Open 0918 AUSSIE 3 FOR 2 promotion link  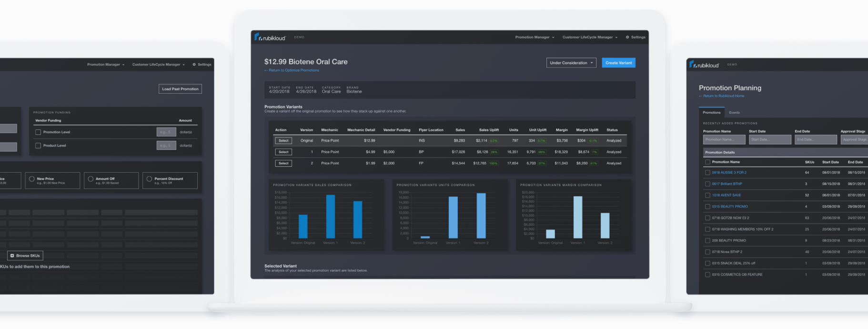[x=729, y=173]
